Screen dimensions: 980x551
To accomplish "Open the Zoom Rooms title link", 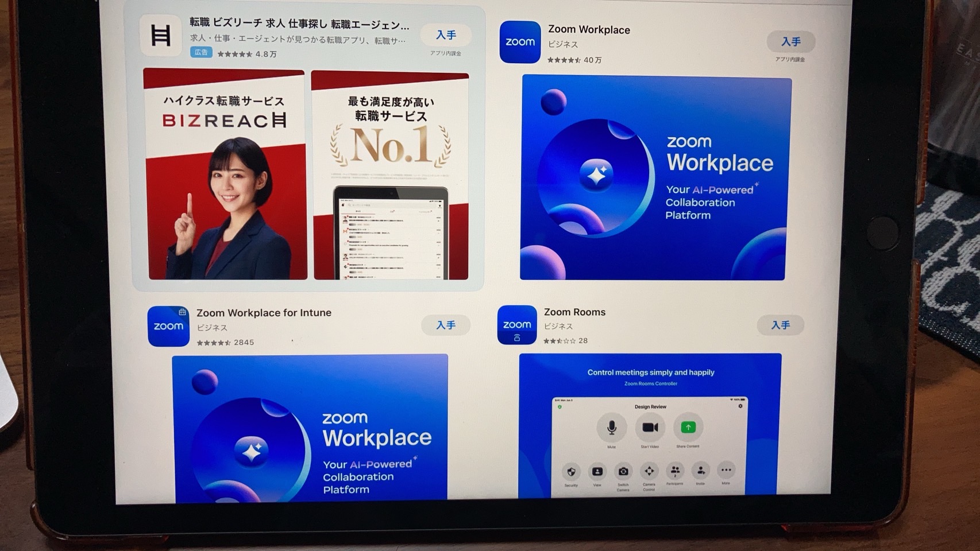I will pos(574,312).
